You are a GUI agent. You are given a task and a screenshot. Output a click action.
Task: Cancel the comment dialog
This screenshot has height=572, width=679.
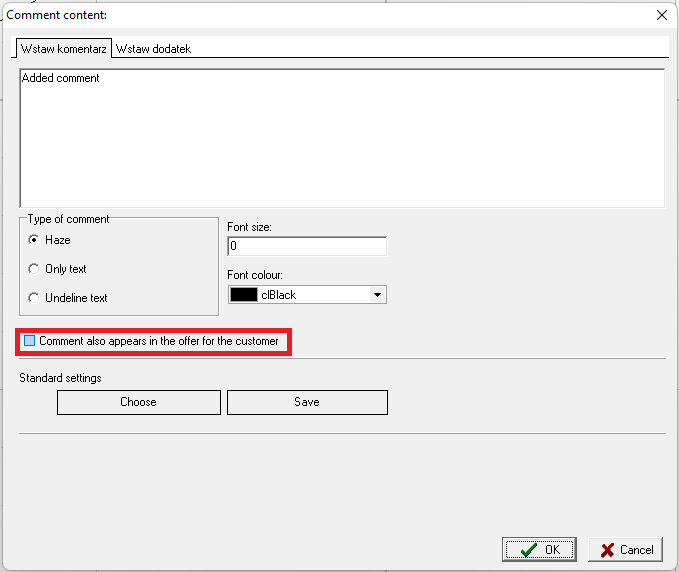pos(626,550)
